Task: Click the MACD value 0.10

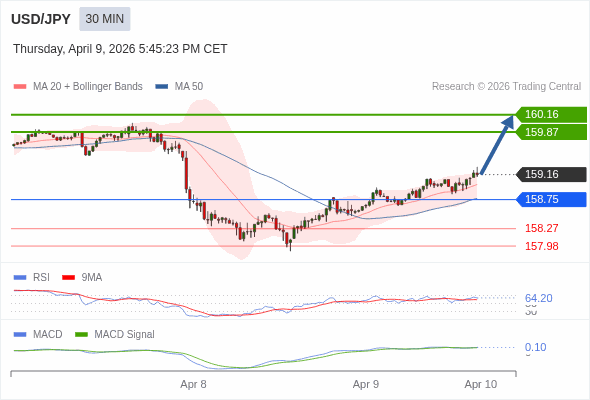Action: click(x=535, y=347)
